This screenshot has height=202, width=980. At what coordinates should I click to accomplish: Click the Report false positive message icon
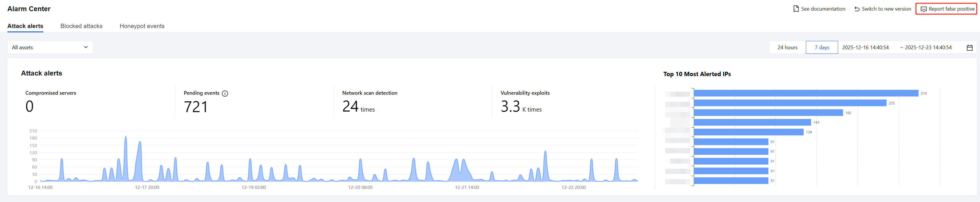(923, 9)
